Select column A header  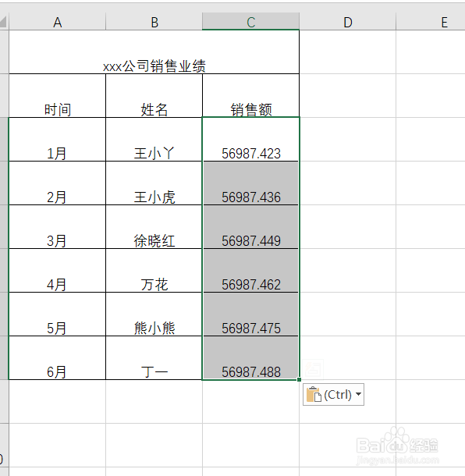[58, 22]
